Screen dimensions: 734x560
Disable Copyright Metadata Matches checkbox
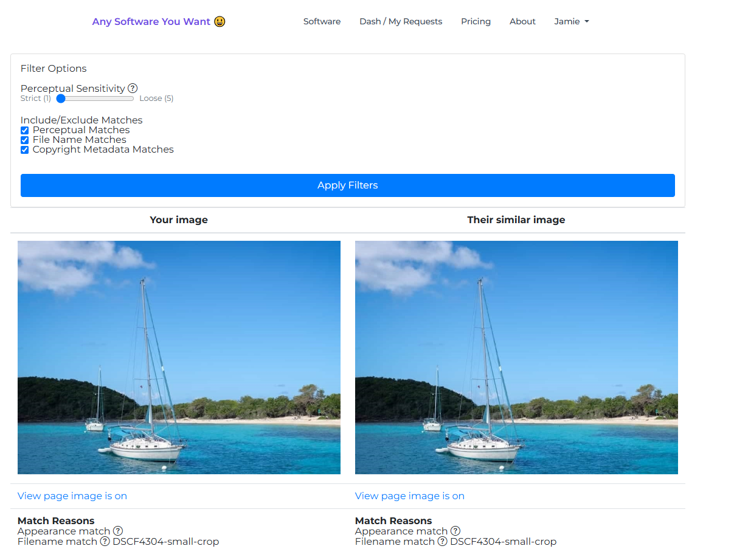pos(25,150)
